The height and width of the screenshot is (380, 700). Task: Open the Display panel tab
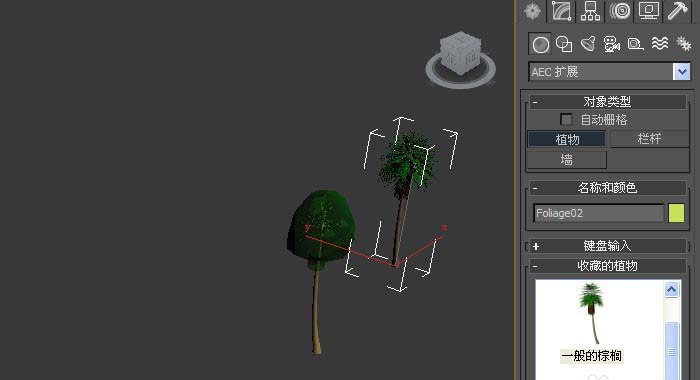click(649, 11)
